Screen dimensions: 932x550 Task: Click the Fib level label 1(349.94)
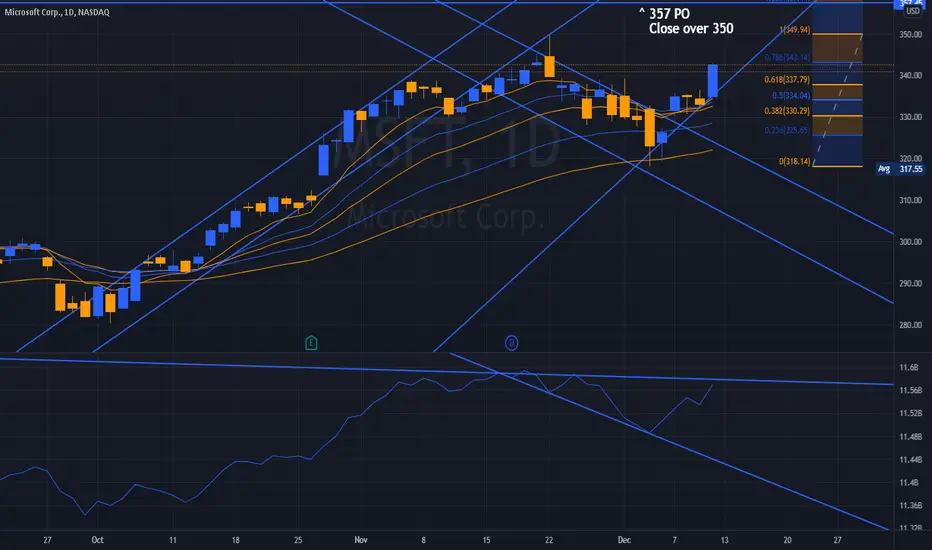pos(795,30)
